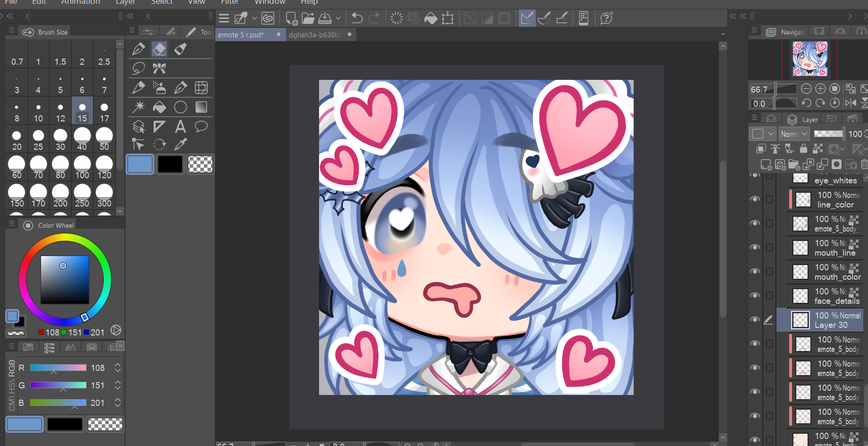Select the Layer 30 layer
The height and width of the screenshot is (446, 868).
click(831, 320)
